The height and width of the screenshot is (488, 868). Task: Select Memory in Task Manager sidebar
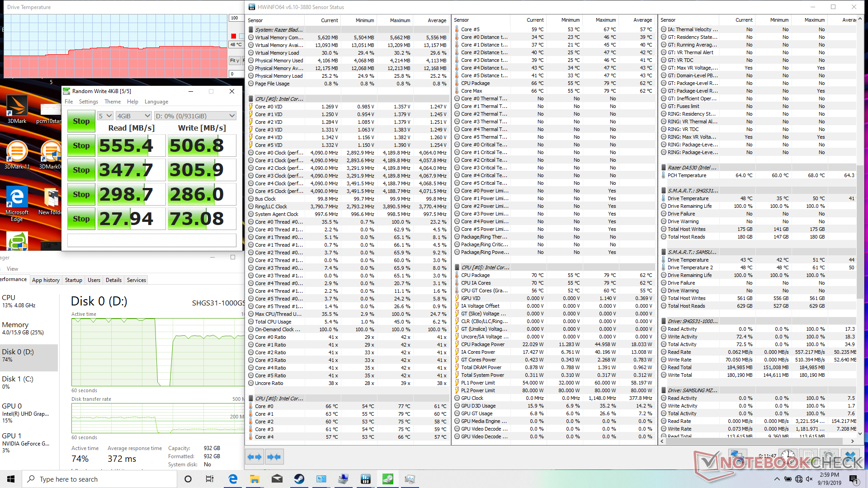tap(29, 328)
